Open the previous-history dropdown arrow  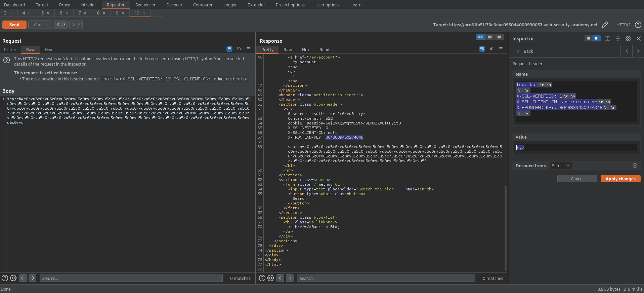pyautogui.click(x=65, y=25)
